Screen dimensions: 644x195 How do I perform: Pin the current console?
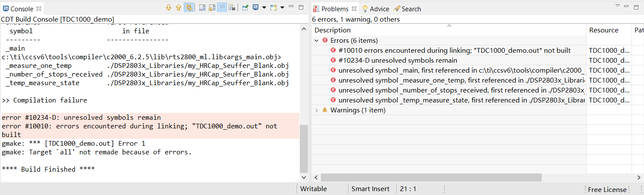point(245,7)
